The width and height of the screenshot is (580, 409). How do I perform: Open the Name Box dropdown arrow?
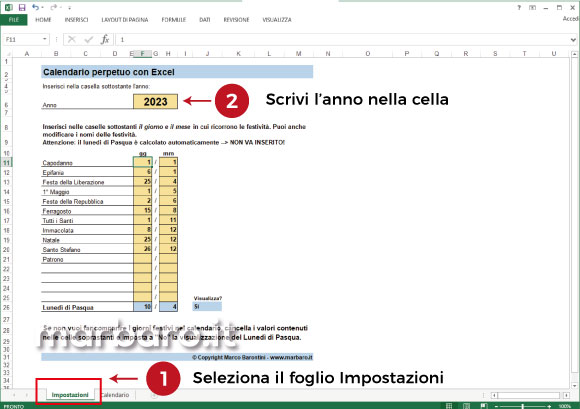(x=44, y=39)
